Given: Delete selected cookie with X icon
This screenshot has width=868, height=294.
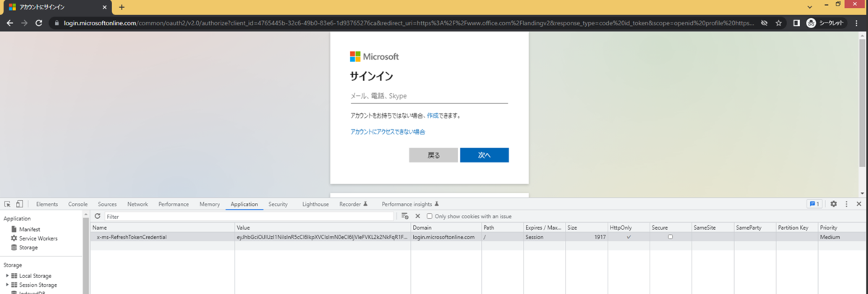Looking at the screenshot, I should point(417,216).
